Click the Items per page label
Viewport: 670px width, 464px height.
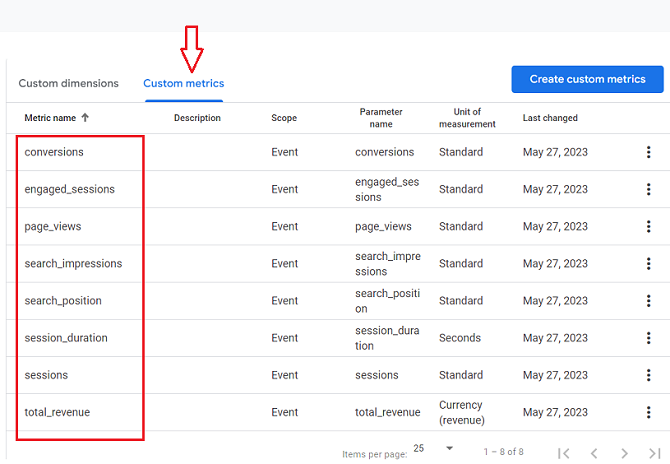[374, 454]
